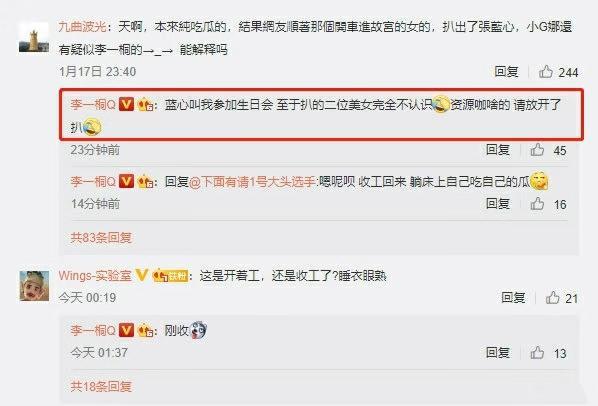Reply to 李一桐Q's 23分钟前 comment
The height and width of the screenshot is (406, 598).
[x=498, y=150]
